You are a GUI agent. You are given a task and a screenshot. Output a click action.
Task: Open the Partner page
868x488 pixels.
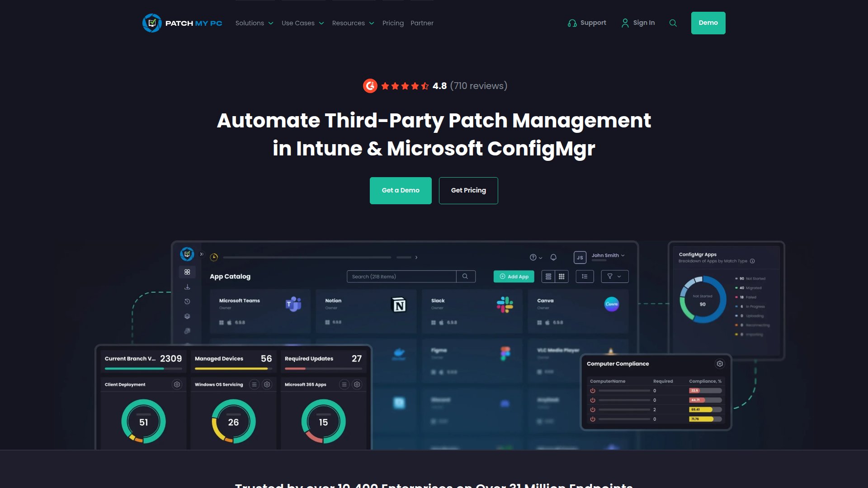[422, 23]
